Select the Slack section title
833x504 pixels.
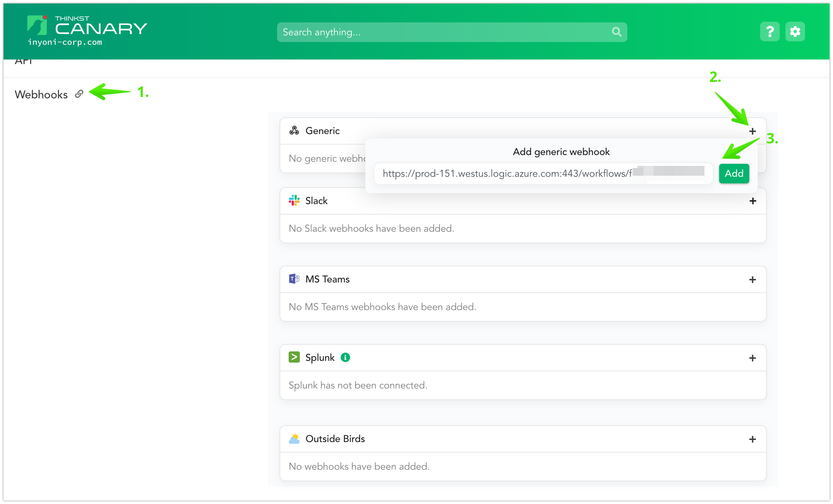(316, 201)
